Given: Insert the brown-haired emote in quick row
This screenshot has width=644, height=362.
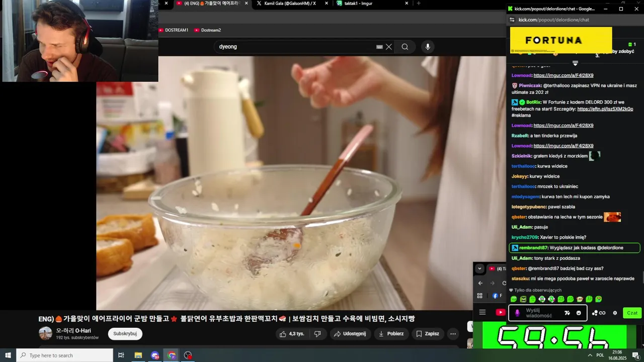Looking at the screenshot, I should click(x=580, y=299).
